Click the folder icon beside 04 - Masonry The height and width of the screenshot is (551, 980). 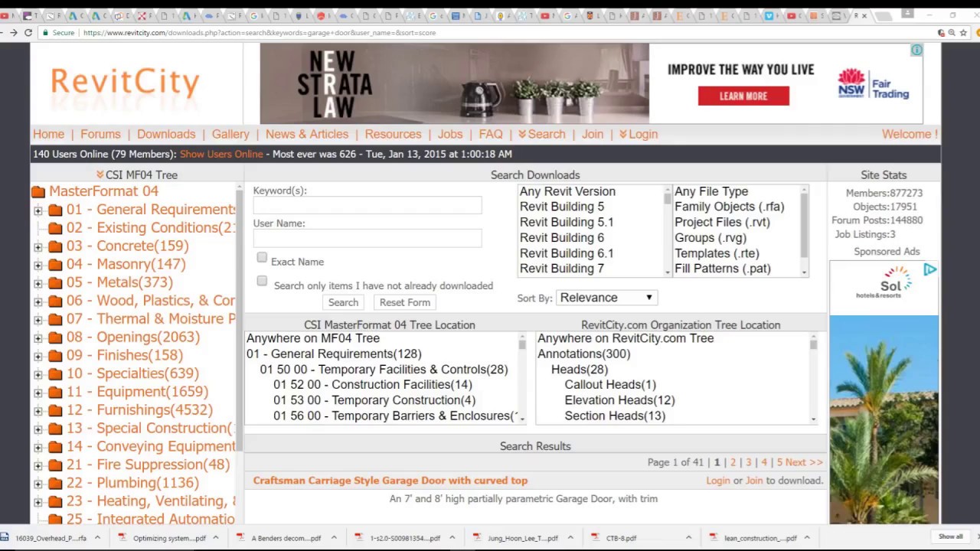coord(55,265)
